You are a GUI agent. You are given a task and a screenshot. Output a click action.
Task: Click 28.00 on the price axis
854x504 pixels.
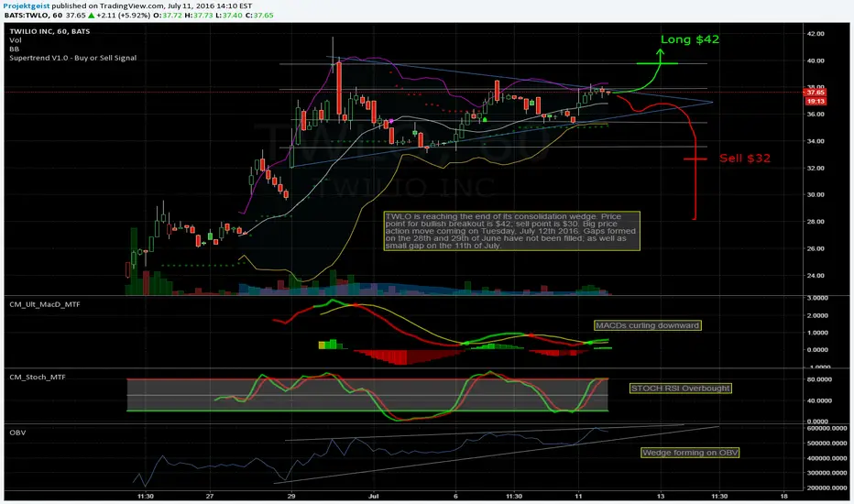816,222
